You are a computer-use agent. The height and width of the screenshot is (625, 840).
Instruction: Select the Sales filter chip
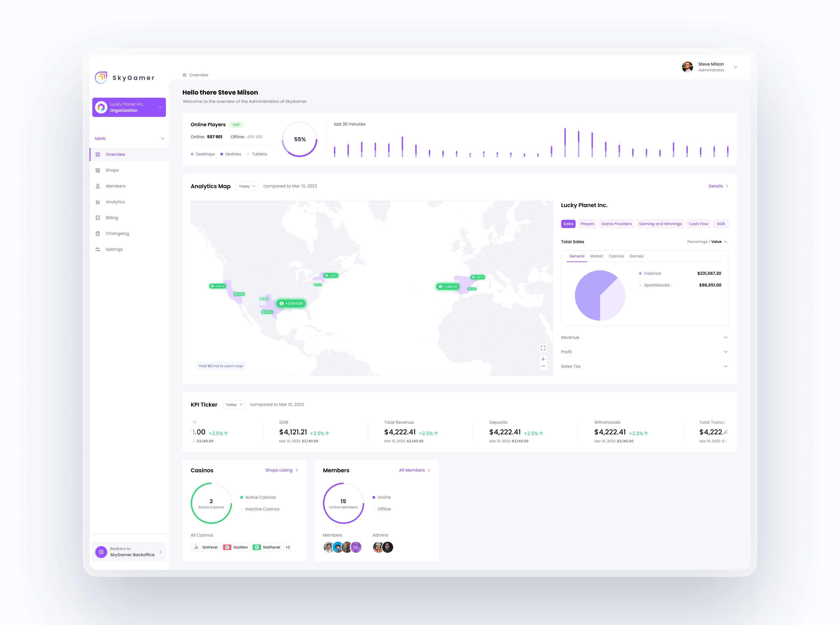(568, 224)
